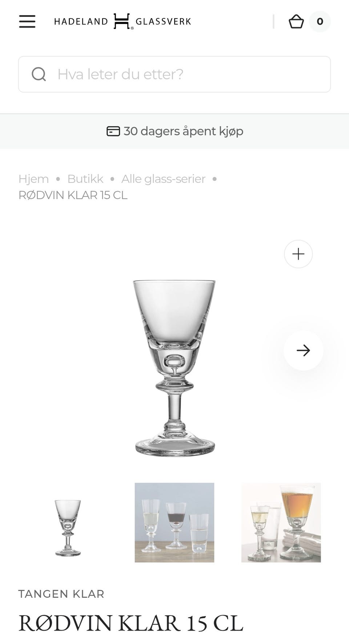The image size is (349, 644).
Task: Click the credit card icon in banner
Action: [113, 131]
